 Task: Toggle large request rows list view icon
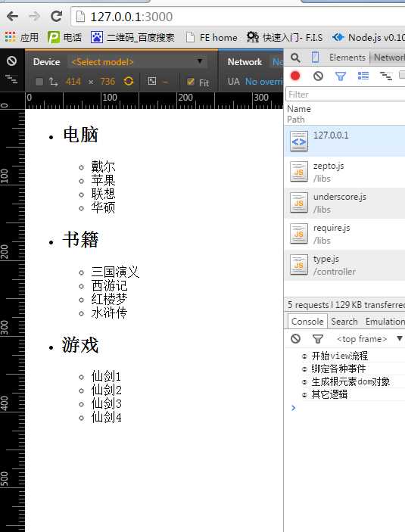point(363,76)
